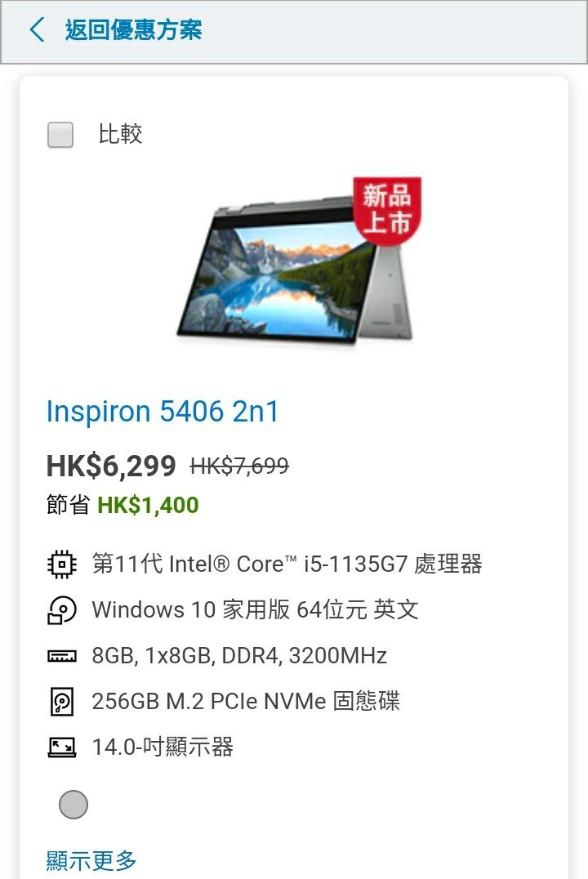Click the back chevron arrow icon
The width and height of the screenshot is (588, 879).
tap(37, 29)
